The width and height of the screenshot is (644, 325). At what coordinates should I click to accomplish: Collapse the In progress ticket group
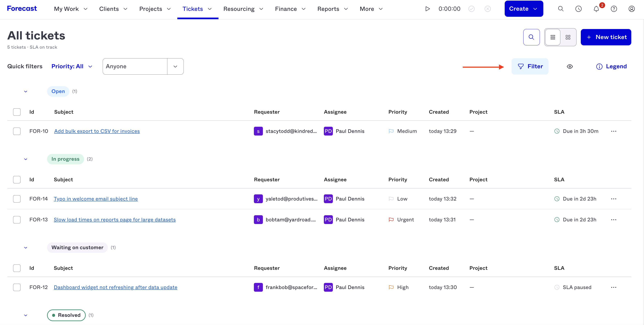26,159
